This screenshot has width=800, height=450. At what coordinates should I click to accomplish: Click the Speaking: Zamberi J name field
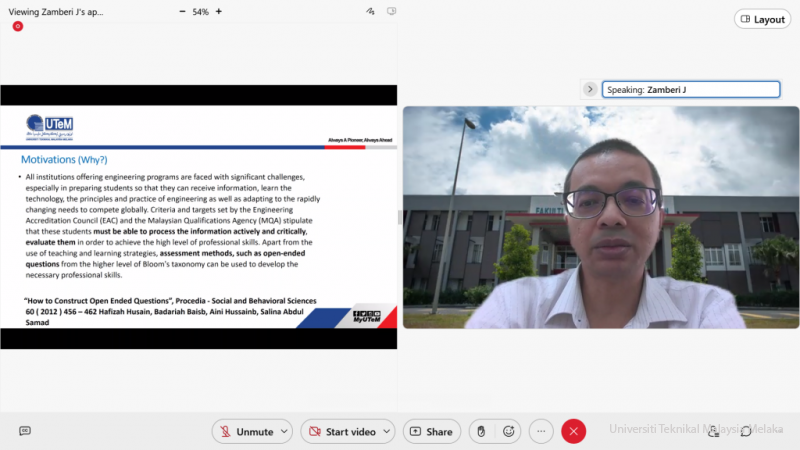click(x=691, y=89)
